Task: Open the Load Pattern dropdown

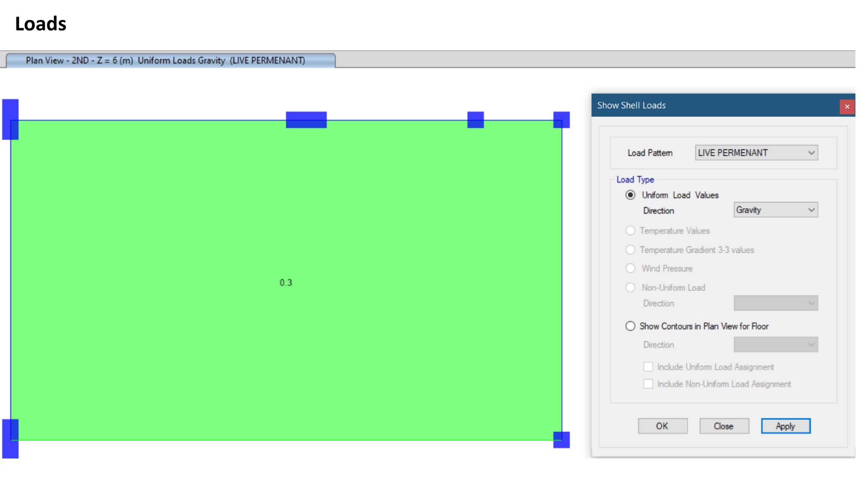Action: pos(756,153)
